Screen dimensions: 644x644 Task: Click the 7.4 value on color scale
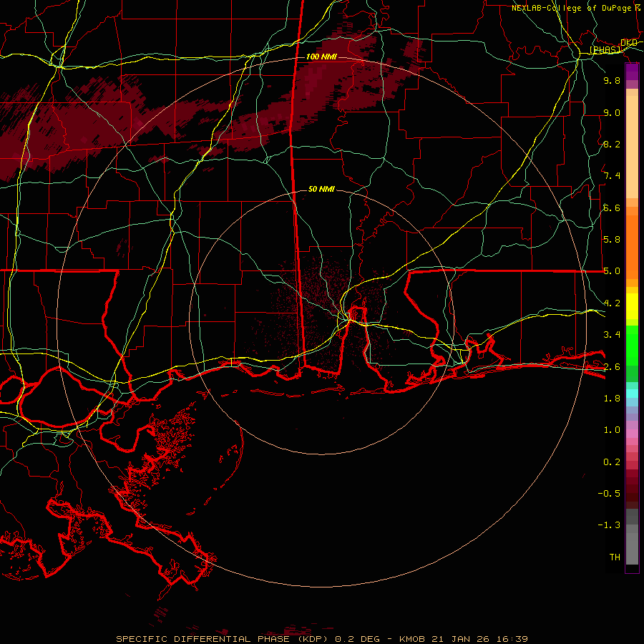[x=612, y=176]
